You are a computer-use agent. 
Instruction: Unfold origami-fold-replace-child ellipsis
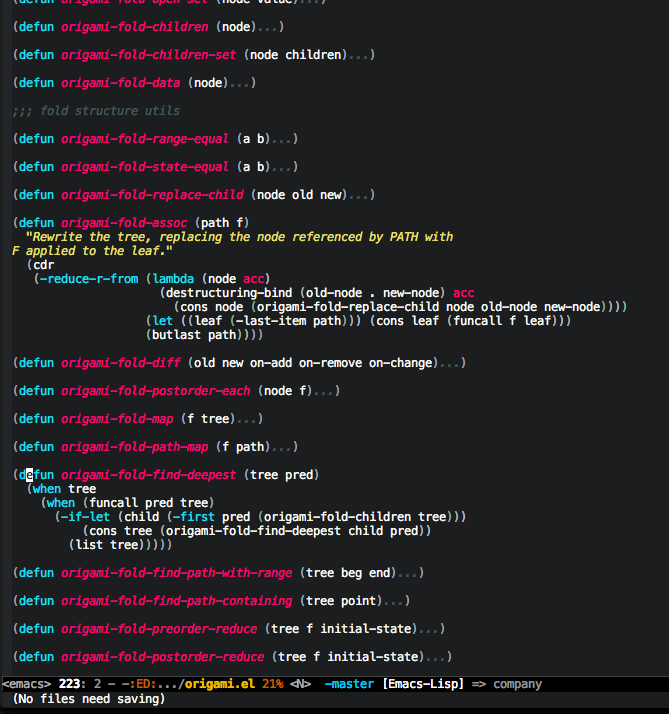pos(360,197)
